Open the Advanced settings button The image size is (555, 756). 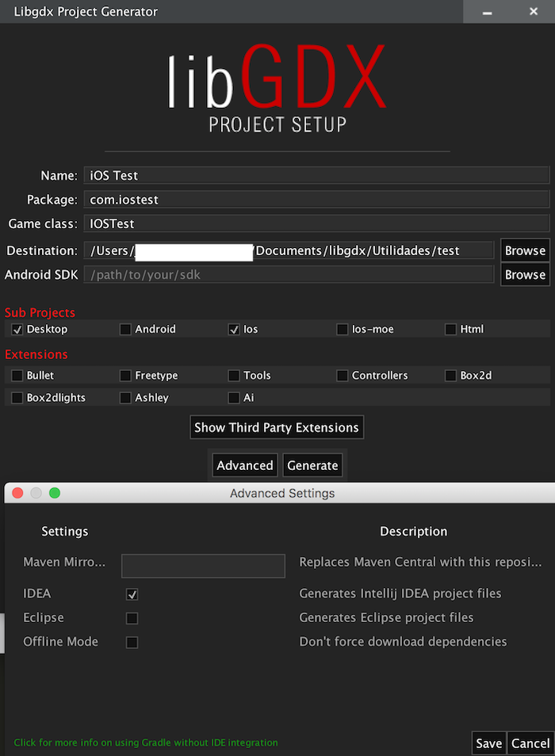point(245,465)
